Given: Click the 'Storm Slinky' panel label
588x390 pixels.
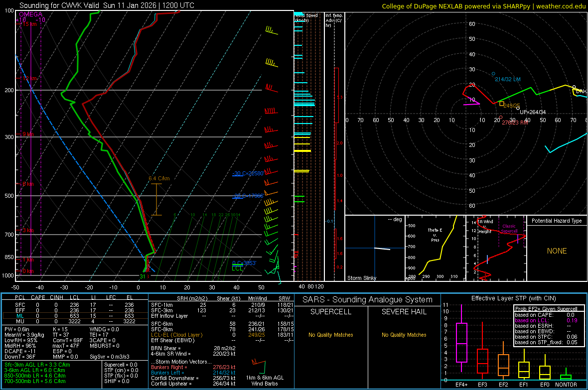Looking at the screenshot, I should click(x=361, y=278).
